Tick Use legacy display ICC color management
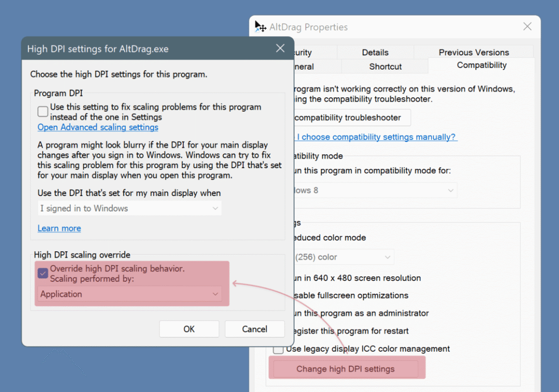Screen dimensions: 559x392 click(x=278, y=349)
